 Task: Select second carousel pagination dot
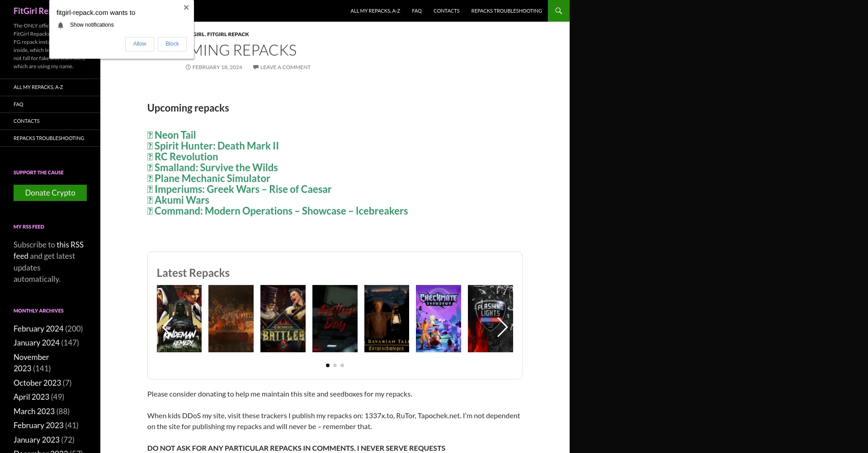click(x=335, y=365)
